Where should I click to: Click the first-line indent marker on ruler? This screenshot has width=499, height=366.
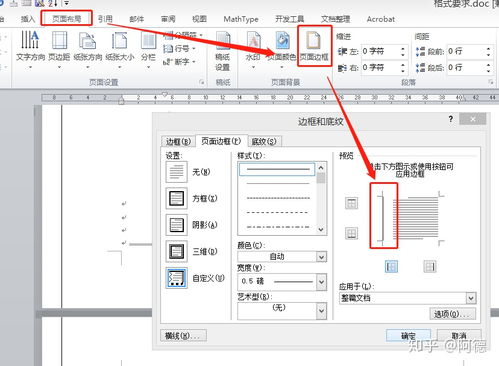click(165, 94)
